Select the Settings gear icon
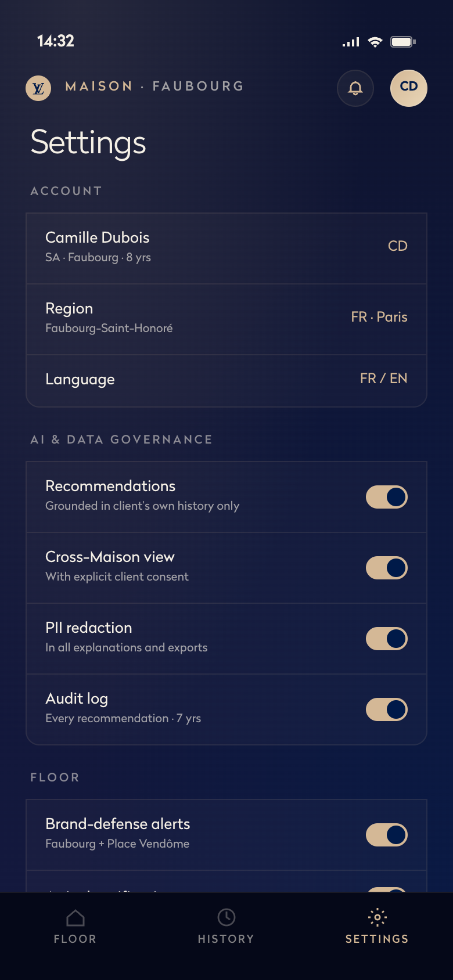Image resolution: width=453 pixels, height=980 pixels. coord(378,917)
